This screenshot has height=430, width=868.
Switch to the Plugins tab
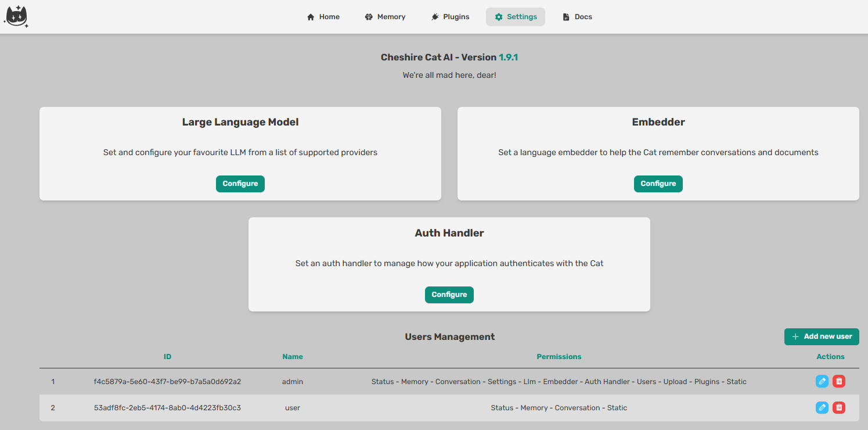point(451,17)
